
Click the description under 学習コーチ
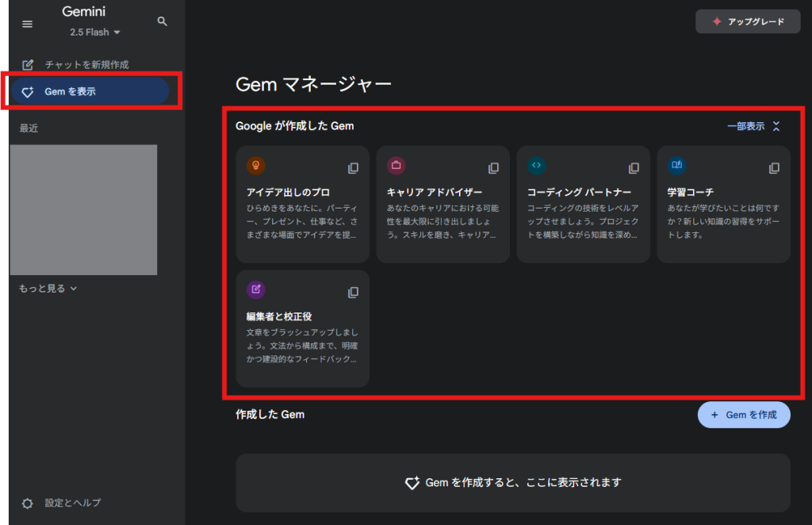[x=723, y=221]
